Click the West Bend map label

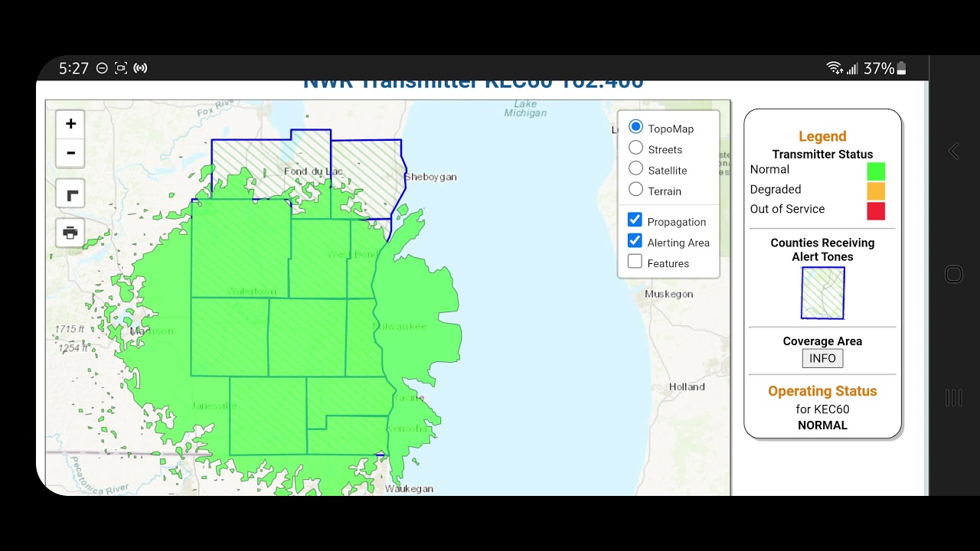(x=353, y=254)
